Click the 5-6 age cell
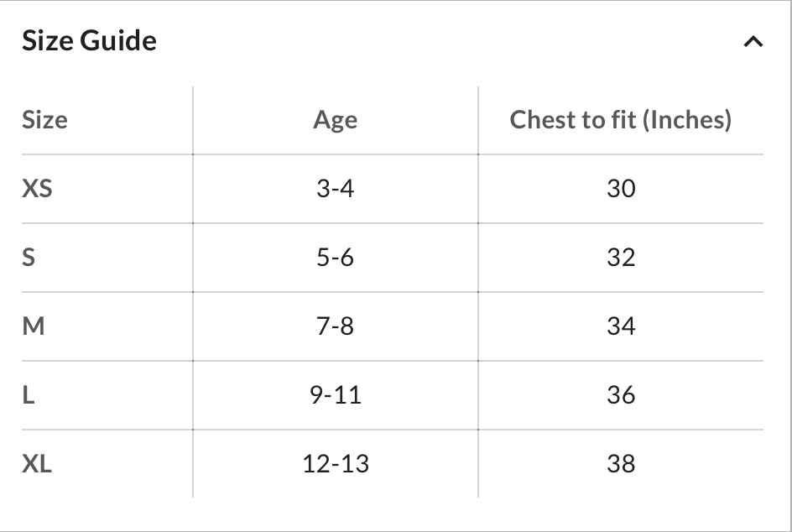 coord(335,257)
